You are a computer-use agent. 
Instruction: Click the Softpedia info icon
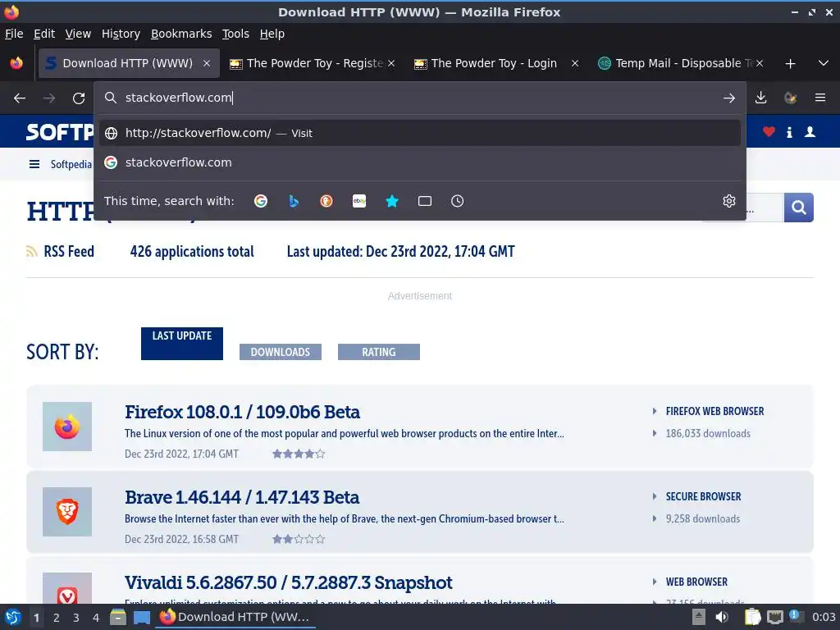[789, 132]
